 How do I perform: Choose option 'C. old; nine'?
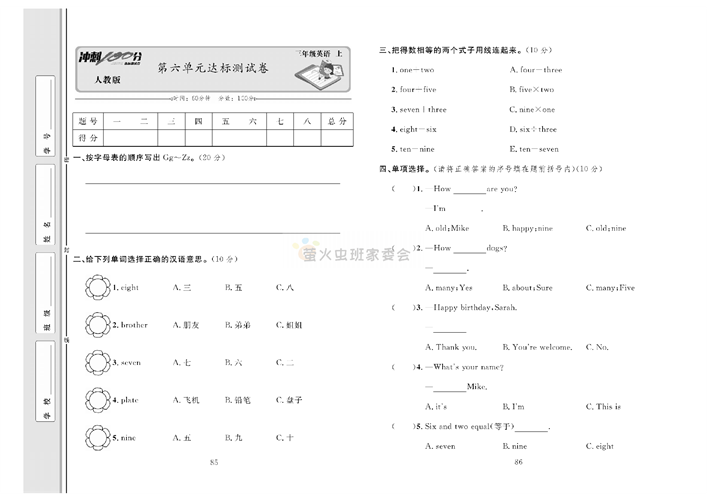pyautogui.click(x=606, y=228)
